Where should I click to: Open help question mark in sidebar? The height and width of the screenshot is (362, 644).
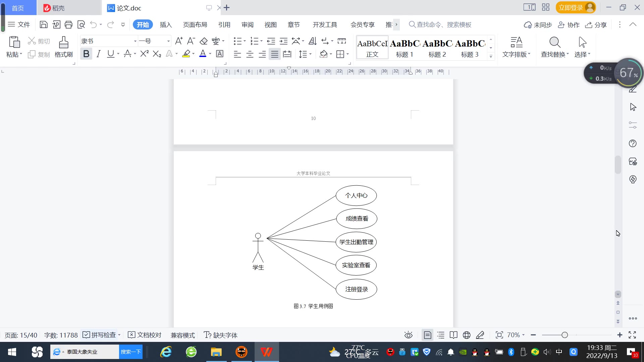coord(633,143)
